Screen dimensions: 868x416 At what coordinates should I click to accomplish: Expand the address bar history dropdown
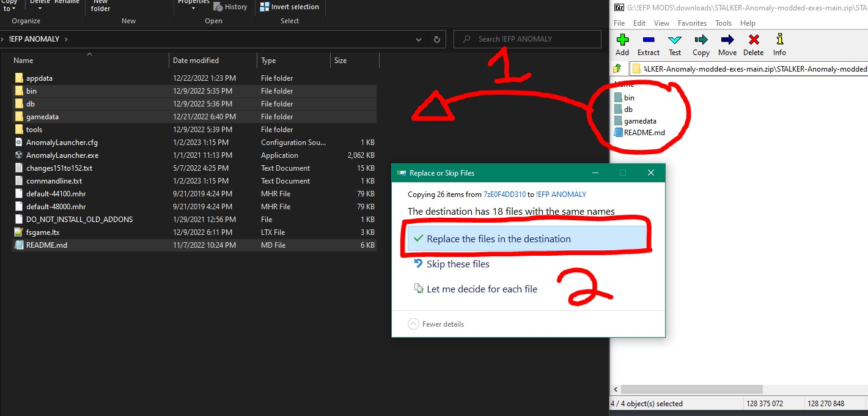419,39
